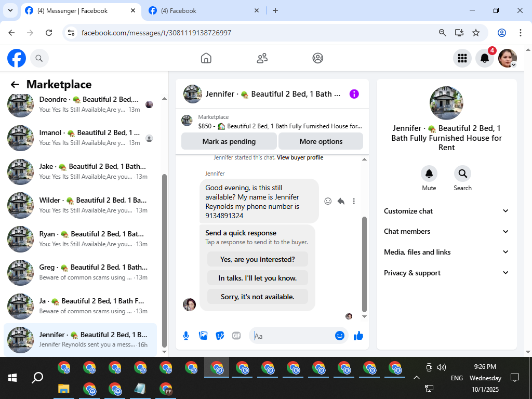Open Ryan's marketplace conversation

[x=81, y=239]
